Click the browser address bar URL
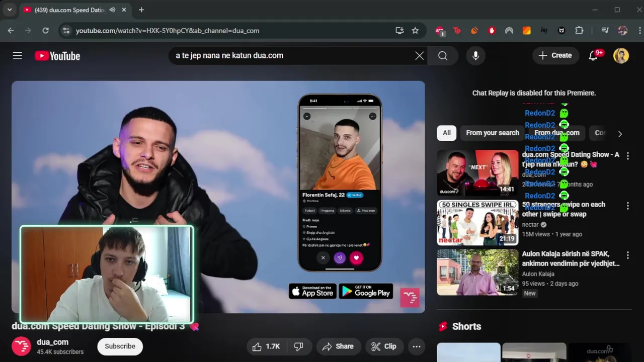This screenshot has width=644, height=362. click(x=168, y=31)
